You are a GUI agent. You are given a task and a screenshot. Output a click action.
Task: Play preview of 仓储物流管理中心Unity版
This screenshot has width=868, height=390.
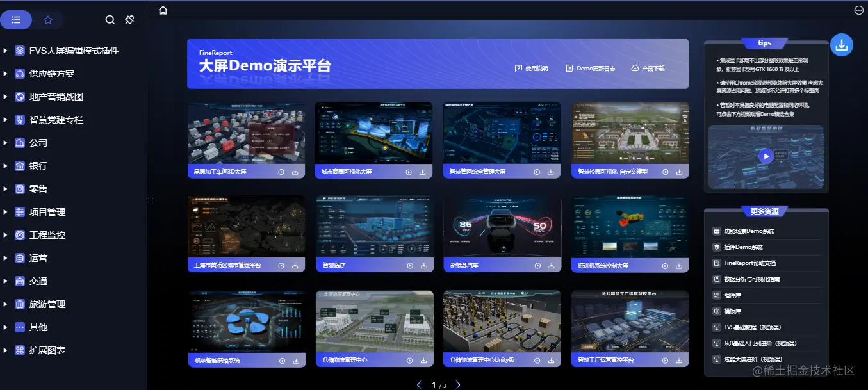click(x=537, y=361)
